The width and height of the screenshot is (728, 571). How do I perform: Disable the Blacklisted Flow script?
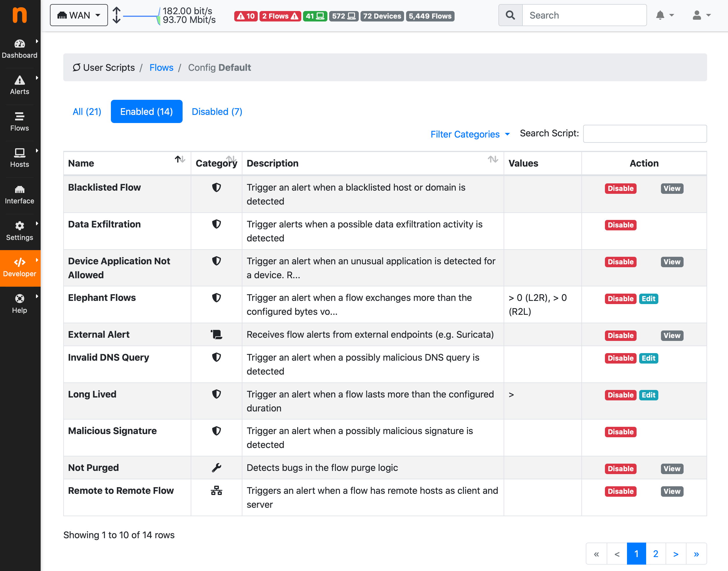coord(620,189)
